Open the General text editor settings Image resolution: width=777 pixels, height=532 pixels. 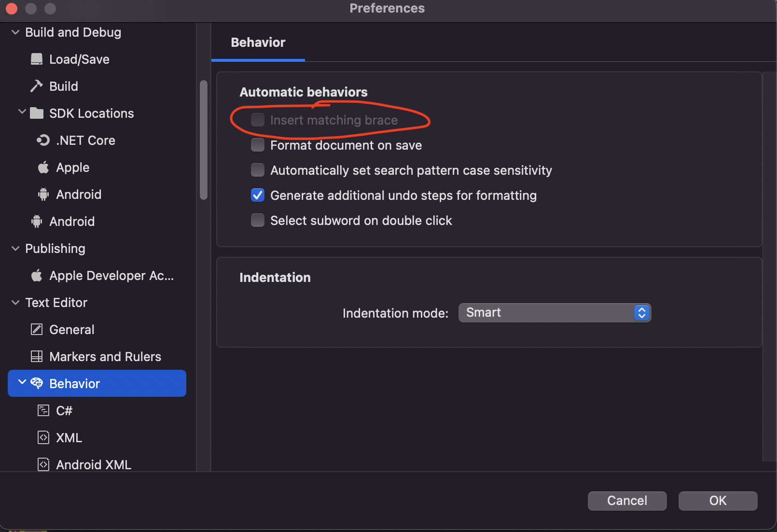tap(72, 330)
